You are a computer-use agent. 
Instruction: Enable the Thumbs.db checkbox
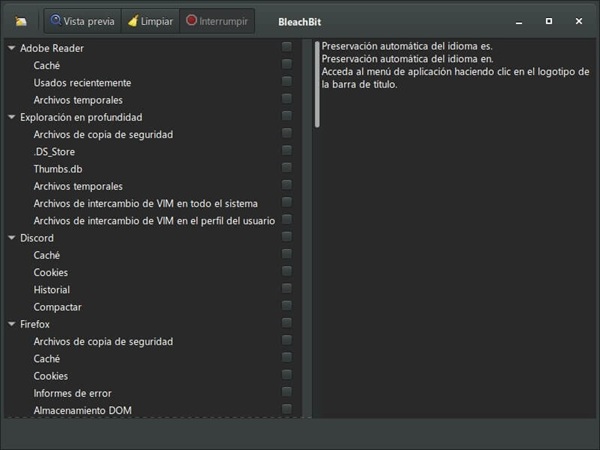pyautogui.click(x=287, y=167)
